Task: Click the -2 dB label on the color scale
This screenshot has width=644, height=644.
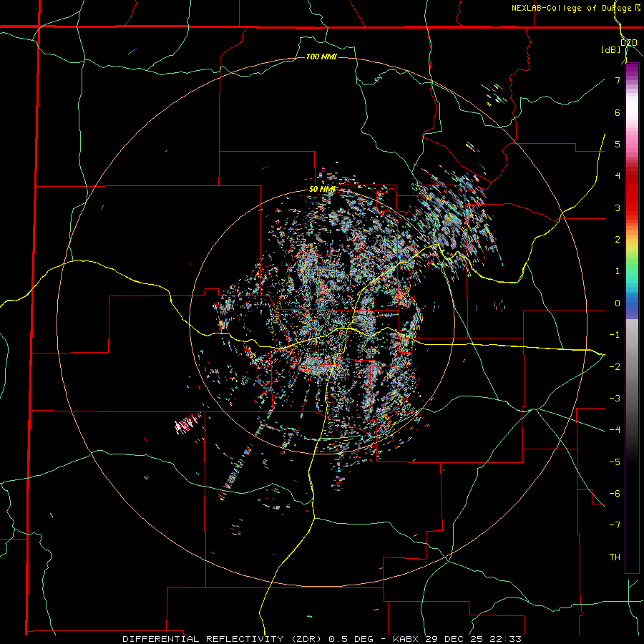Action: pyautogui.click(x=615, y=366)
